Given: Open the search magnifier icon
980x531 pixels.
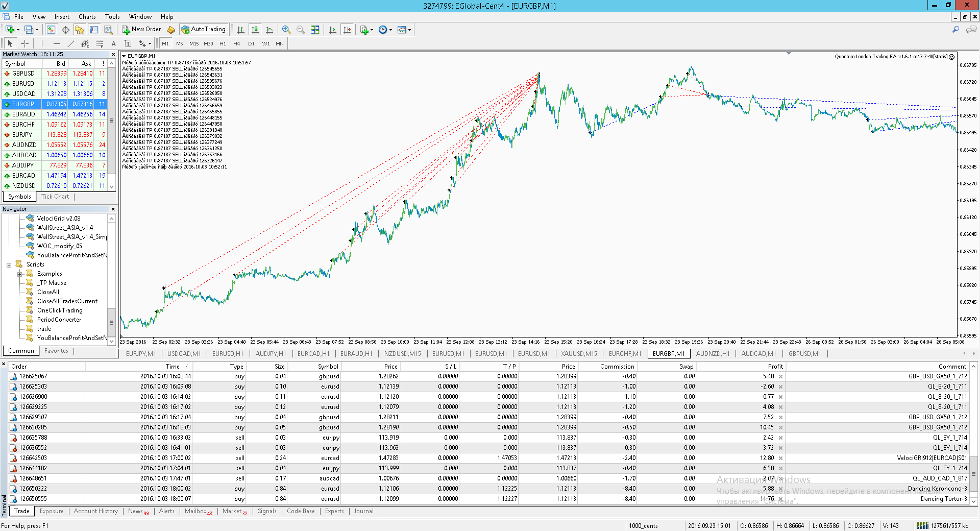Looking at the screenshot, I should coord(955,30).
